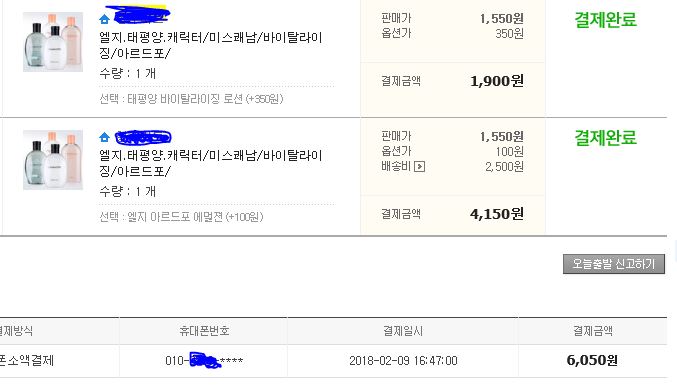Click the 1,900원 payment amount
Image resolution: width=677 pixels, height=392 pixels.
click(497, 81)
